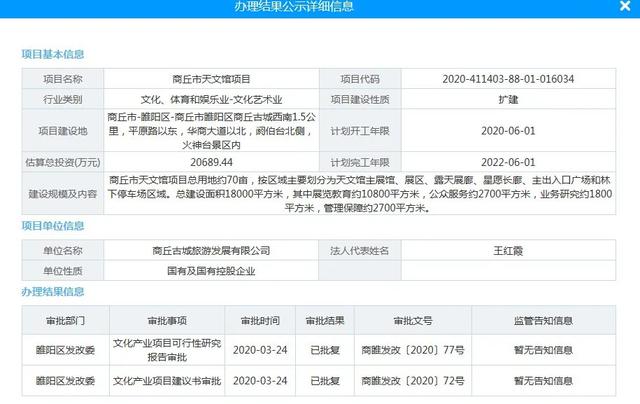
Task: Click 已批复 in the 77号 row
Action: [325, 350]
